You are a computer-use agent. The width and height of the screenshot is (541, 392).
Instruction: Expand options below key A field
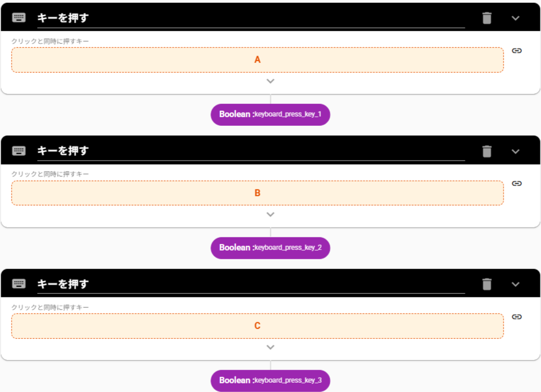click(270, 81)
